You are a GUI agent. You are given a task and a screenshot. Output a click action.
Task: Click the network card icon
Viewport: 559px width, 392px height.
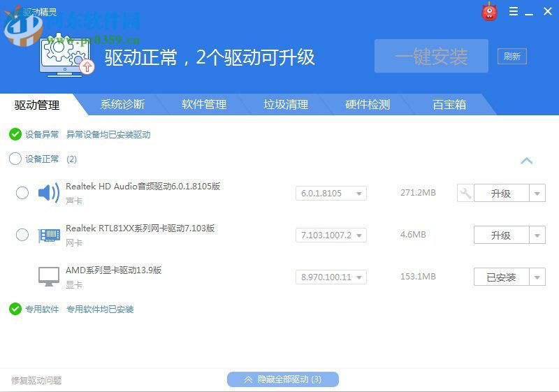[49, 235]
